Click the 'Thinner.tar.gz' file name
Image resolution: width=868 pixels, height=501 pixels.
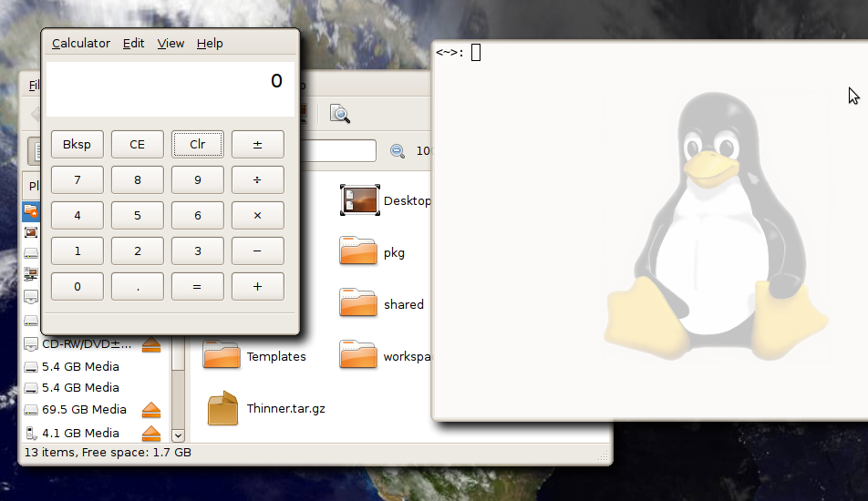pyautogui.click(x=285, y=409)
